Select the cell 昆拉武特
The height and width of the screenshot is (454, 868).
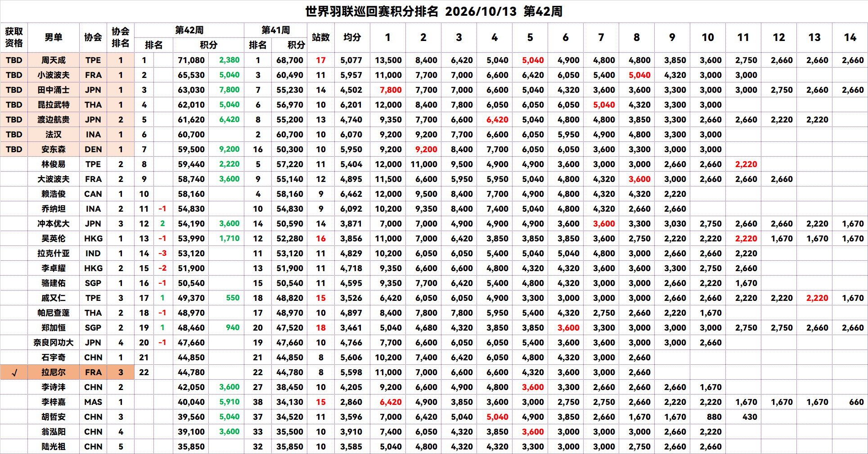click(54, 104)
